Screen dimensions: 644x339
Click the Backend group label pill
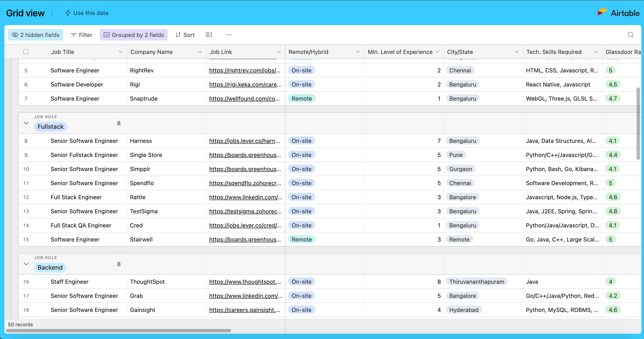pos(50,267)
